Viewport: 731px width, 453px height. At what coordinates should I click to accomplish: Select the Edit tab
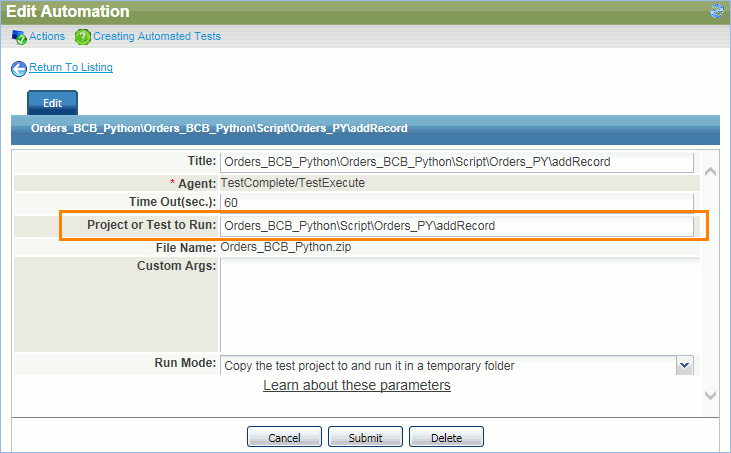(52, 103)
